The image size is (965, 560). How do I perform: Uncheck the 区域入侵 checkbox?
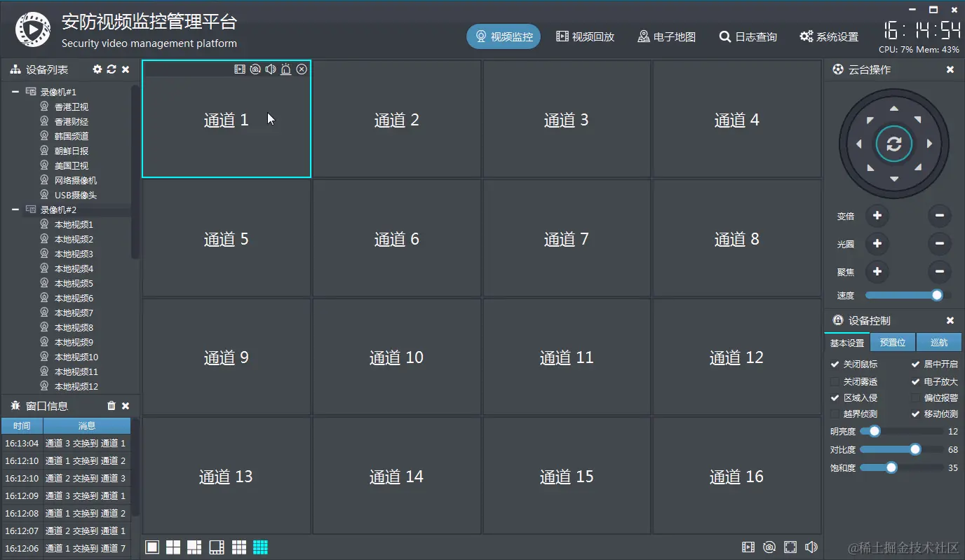pyautogui.click(x=835, y=398)
